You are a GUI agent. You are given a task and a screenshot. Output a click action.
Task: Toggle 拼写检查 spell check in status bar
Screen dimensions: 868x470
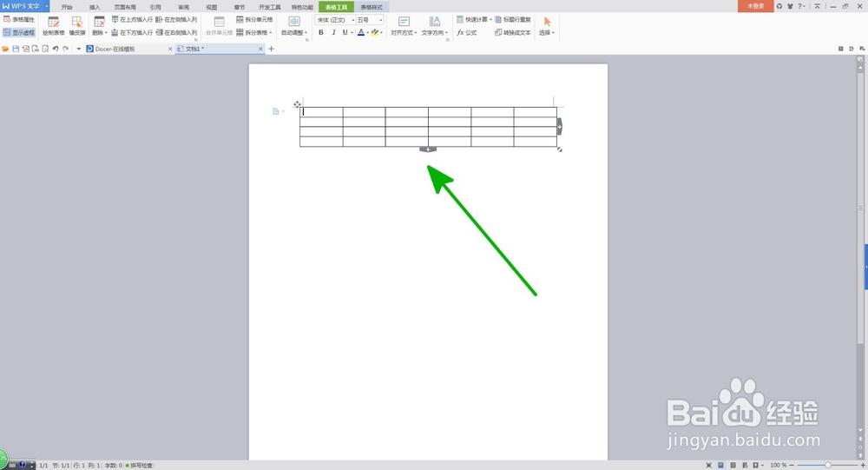click(139, 466)
